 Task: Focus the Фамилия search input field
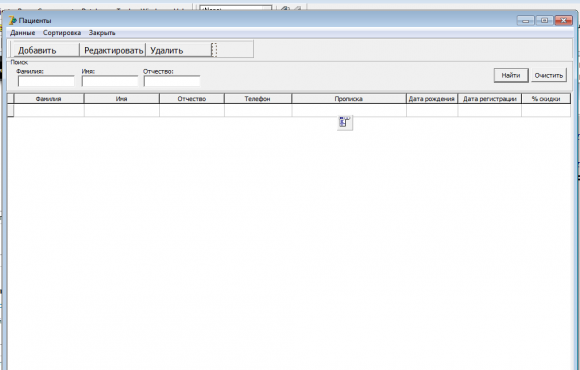[x=46, y=81]
